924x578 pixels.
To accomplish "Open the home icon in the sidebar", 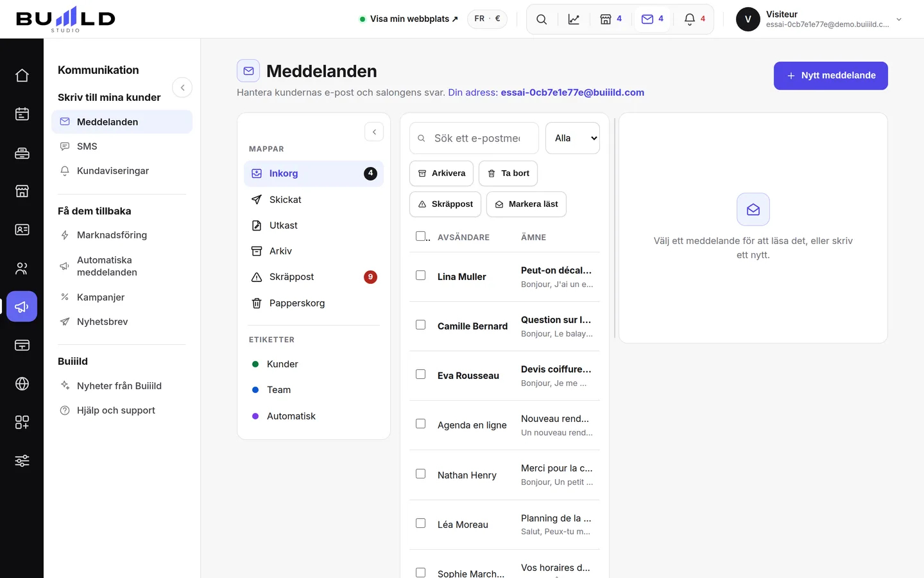I will [22, 75].
